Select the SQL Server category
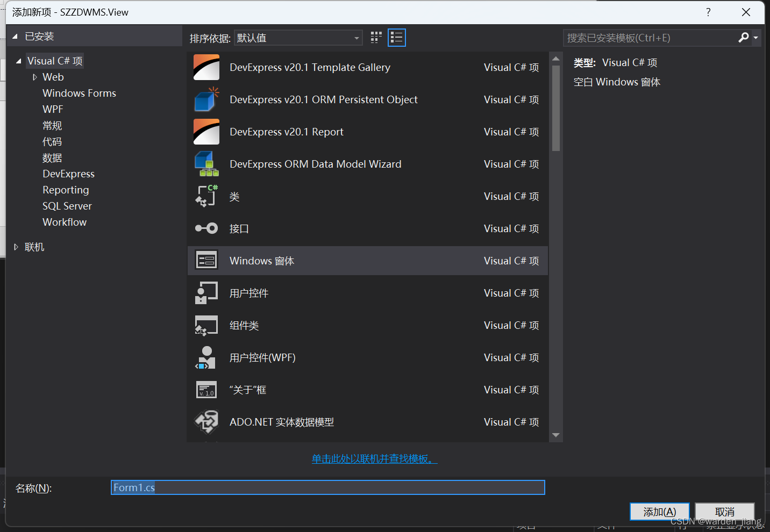770x532 pixels. 67,206
